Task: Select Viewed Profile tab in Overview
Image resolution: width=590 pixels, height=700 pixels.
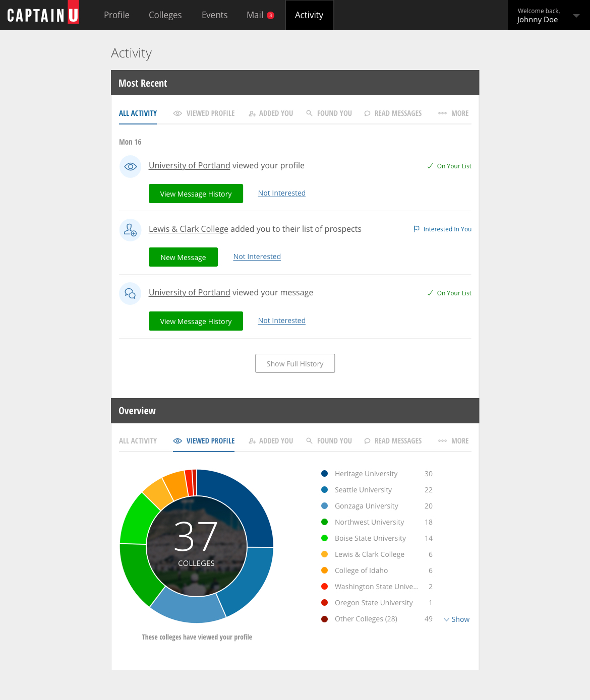Action: [204, 441]
